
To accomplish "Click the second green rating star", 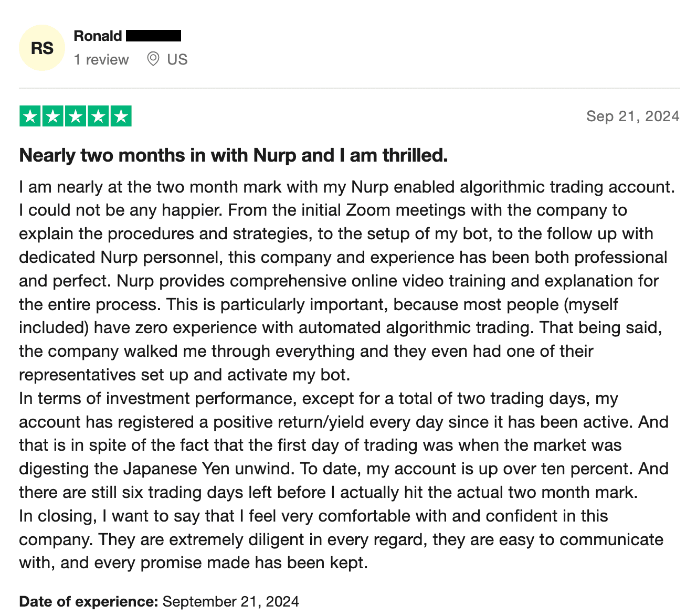I will pos(53,116).
